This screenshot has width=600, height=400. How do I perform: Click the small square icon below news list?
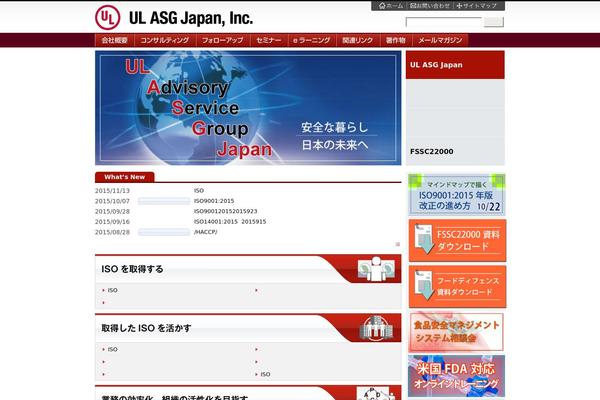(x=398, y=244)
